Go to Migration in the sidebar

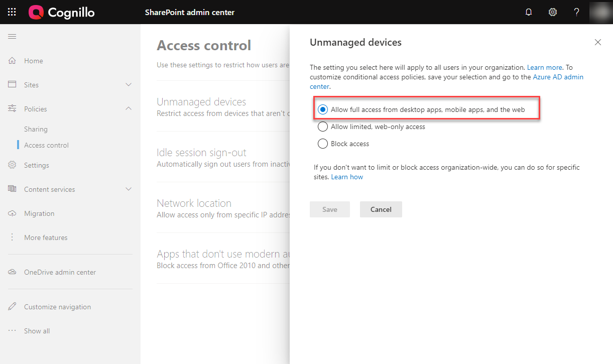tap(39, 213)
